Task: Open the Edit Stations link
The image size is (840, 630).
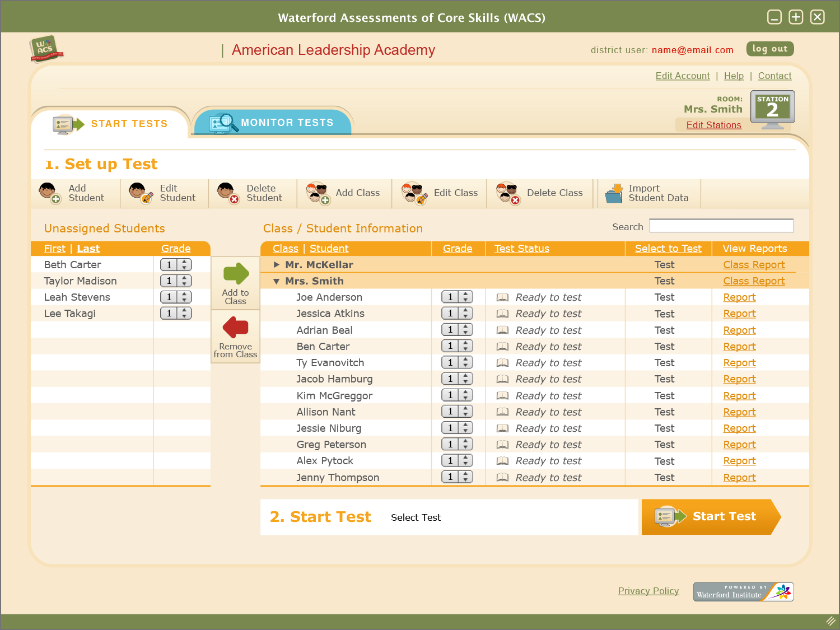Action: (714, 125)
